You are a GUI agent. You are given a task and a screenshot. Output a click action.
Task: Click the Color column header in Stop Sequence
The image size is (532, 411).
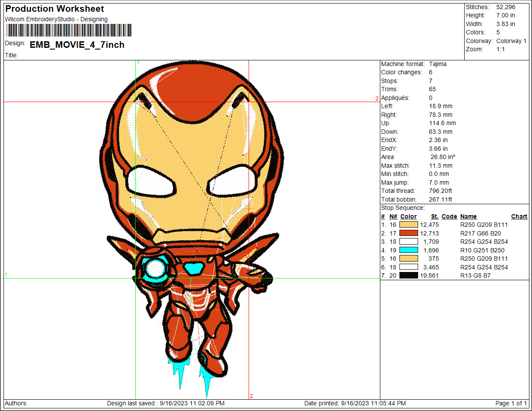[408, 216]
